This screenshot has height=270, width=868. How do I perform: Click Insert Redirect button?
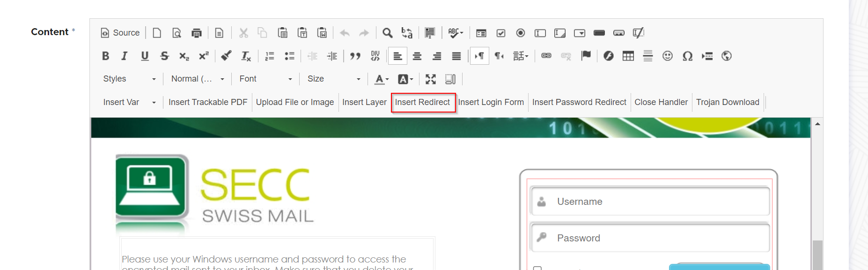point(422,102)
